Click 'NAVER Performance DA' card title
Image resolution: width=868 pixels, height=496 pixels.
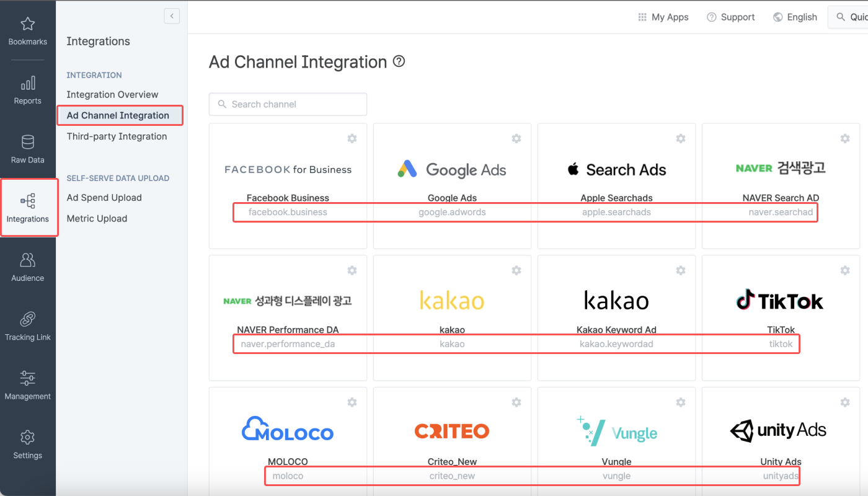[x=288, y=330]
